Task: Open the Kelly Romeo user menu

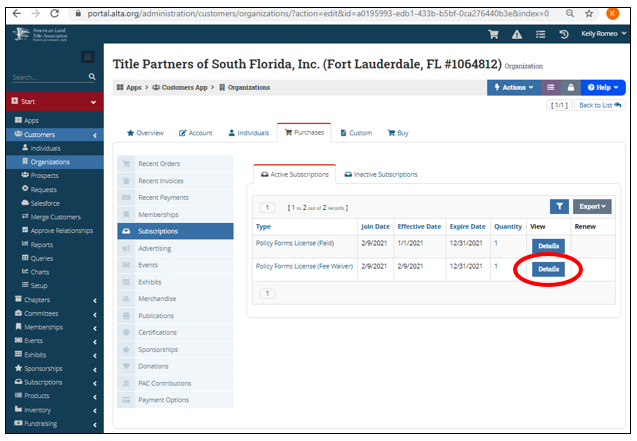Action: click(x=603, y=34)
